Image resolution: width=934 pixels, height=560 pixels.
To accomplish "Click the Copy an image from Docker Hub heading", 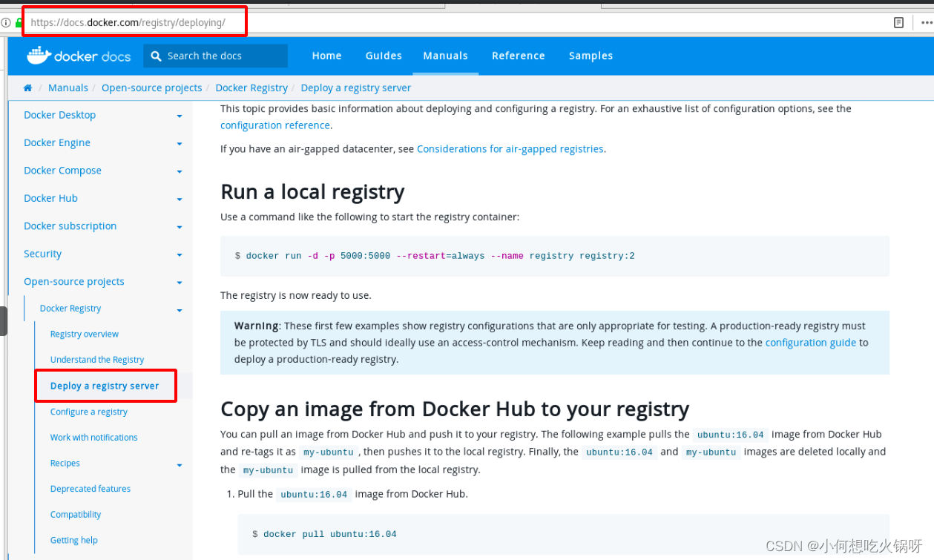I will click(455, 409).
